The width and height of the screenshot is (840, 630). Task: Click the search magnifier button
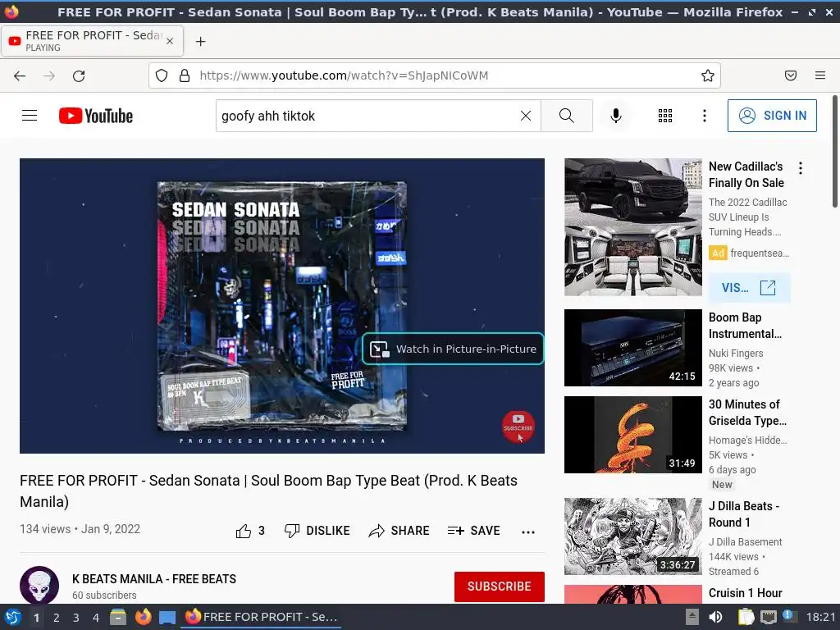(x=567, y=116)
